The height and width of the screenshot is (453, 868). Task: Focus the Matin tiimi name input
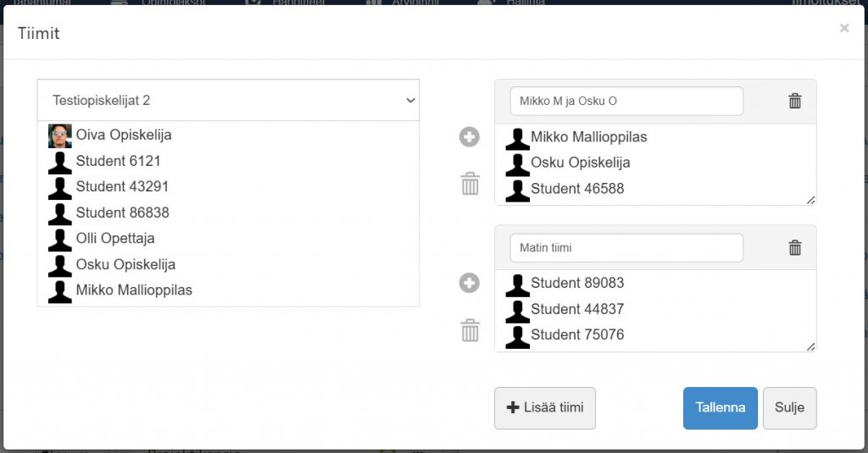pos(626,247)
